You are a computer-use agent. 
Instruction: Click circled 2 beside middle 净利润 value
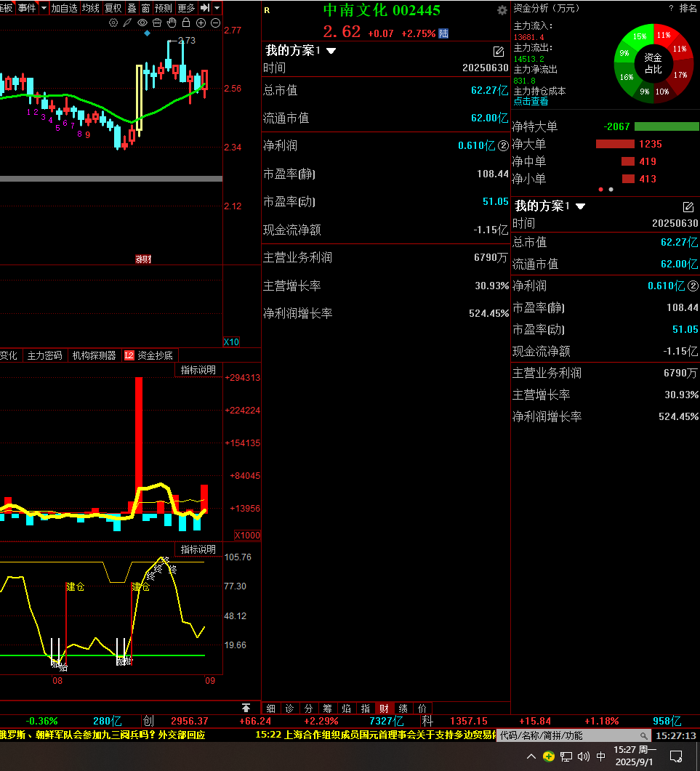point(503,145)
